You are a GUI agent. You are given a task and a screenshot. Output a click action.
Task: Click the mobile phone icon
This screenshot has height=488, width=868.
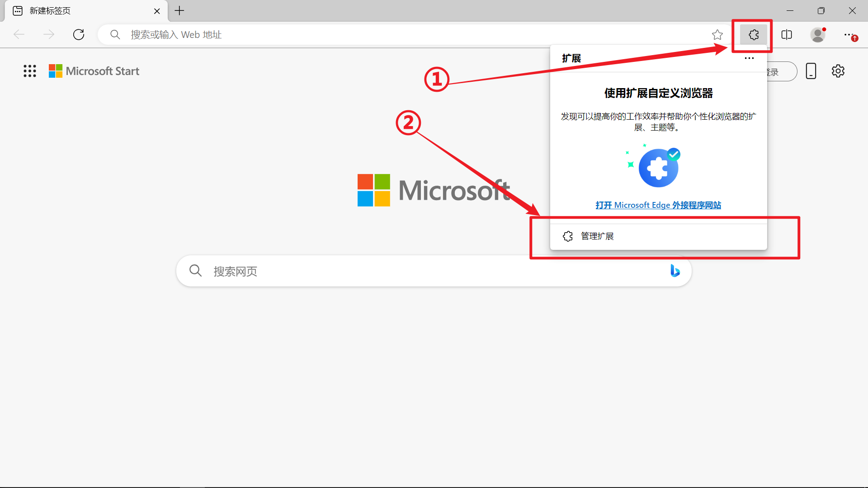(811, 71)
